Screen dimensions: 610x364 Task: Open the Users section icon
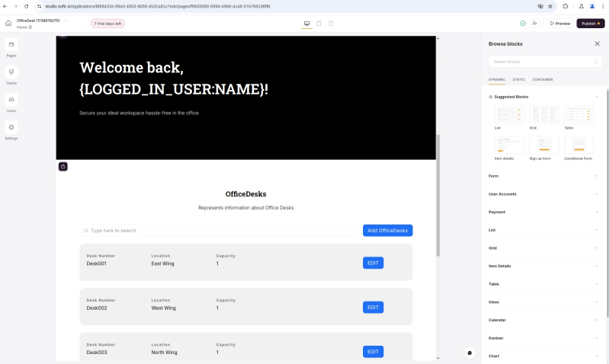11,100
